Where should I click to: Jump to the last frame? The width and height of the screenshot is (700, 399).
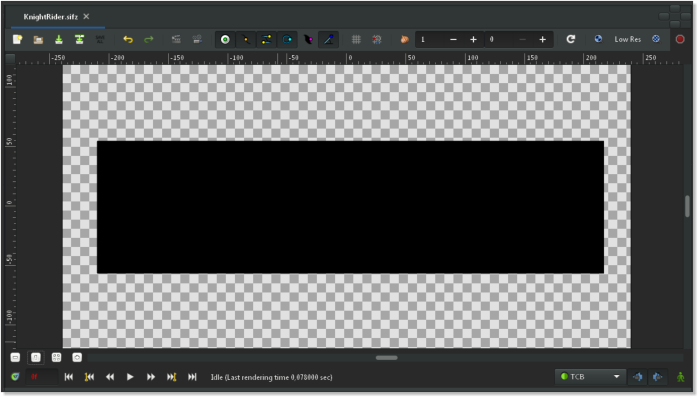[192, 377]
